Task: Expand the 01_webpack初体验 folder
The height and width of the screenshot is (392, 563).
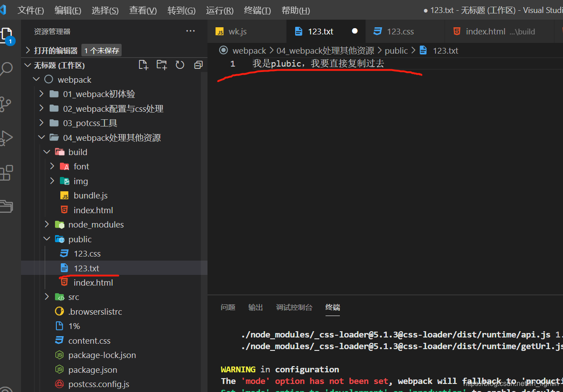Action: [x=114, y=94]
